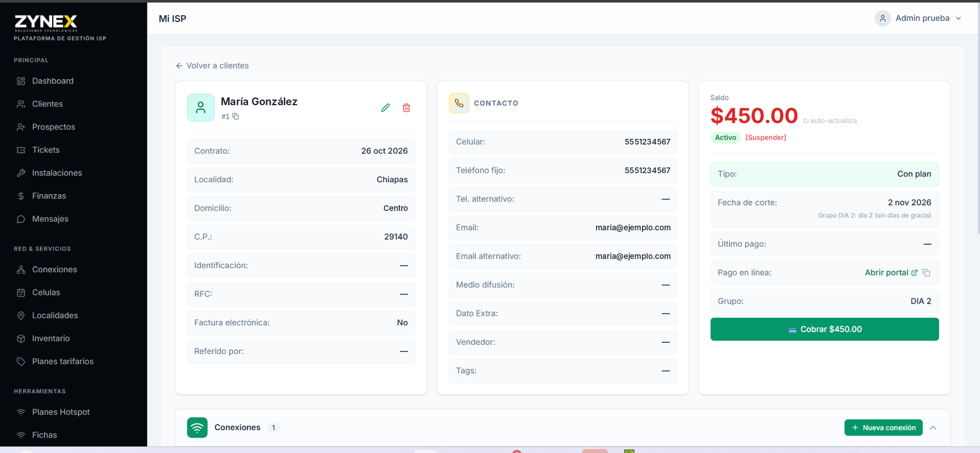Click the phone icon beside CONTACTO
Image resolution: width=980 pixels, height=453 pixels.
(459, 103)
